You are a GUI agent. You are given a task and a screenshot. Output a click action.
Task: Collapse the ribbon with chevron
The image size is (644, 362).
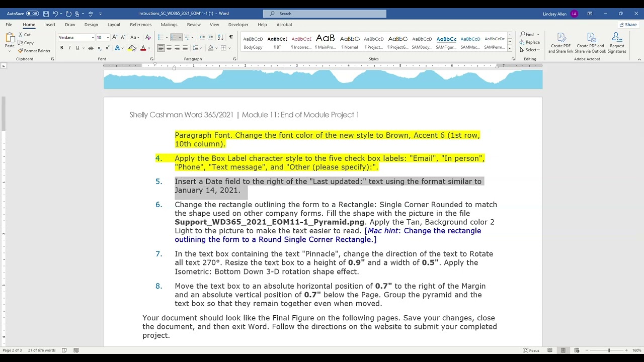(x=639, y=59)
